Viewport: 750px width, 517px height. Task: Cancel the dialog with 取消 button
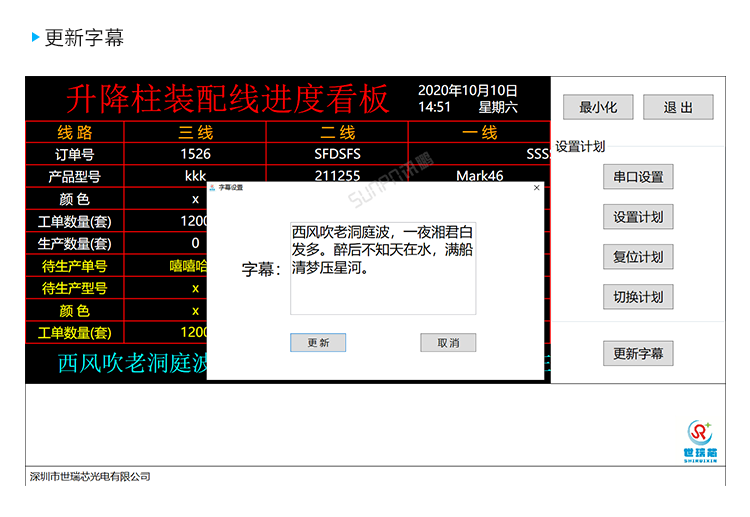(447, 342)
